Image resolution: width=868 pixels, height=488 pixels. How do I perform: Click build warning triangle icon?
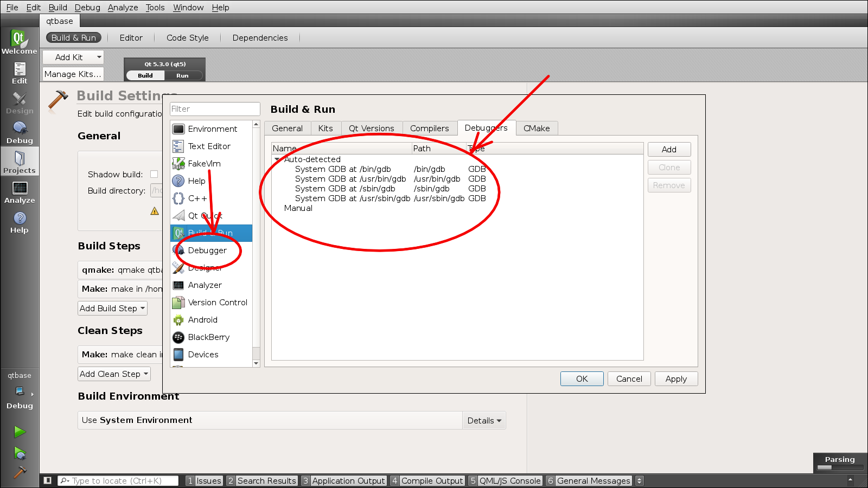[x=155, y=211]
